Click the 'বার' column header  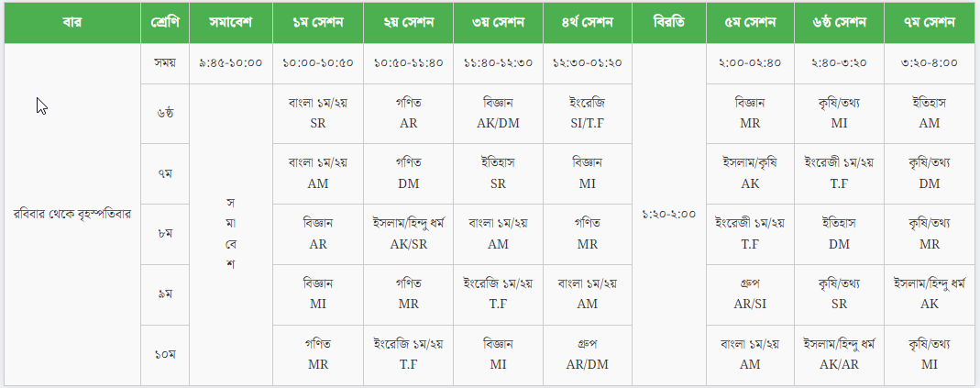72,22
